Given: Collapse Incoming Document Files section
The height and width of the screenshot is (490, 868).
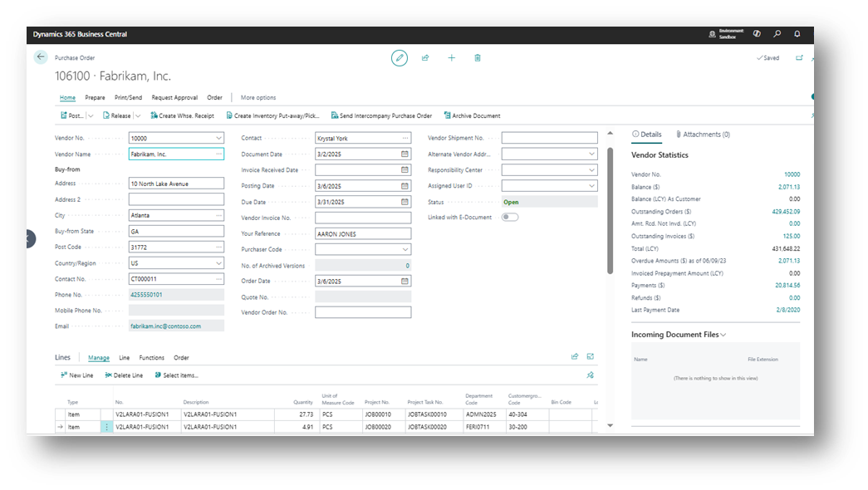Looking at the screenshot, I should click(723, 335).
